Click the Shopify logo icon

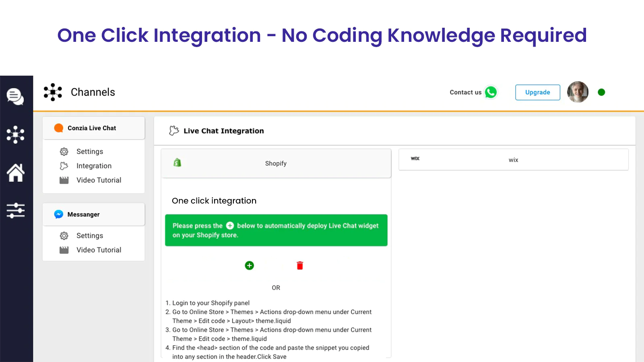(177, 163)
